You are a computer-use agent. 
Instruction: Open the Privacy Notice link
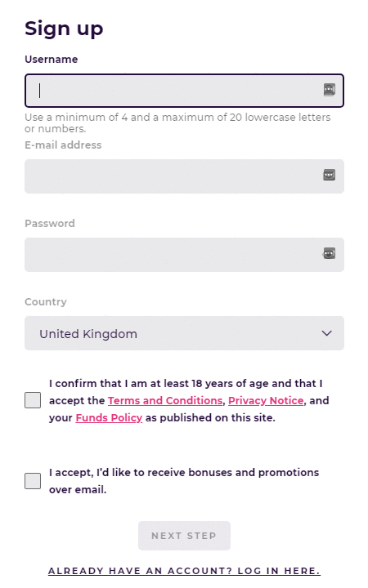(x=266, y=400)
